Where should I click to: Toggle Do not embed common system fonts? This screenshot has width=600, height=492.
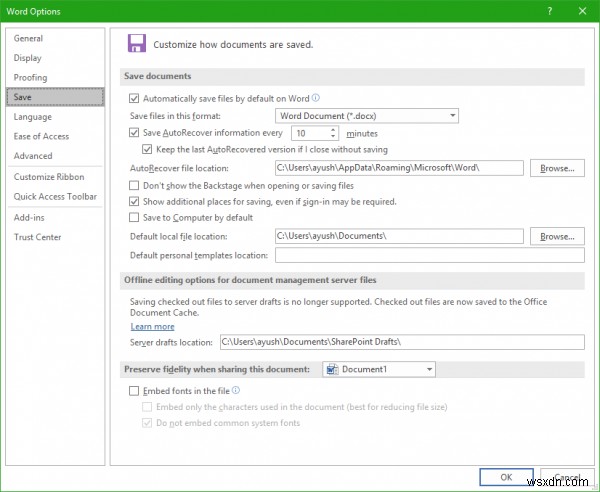pyautogui.click(x=147, y=423)
